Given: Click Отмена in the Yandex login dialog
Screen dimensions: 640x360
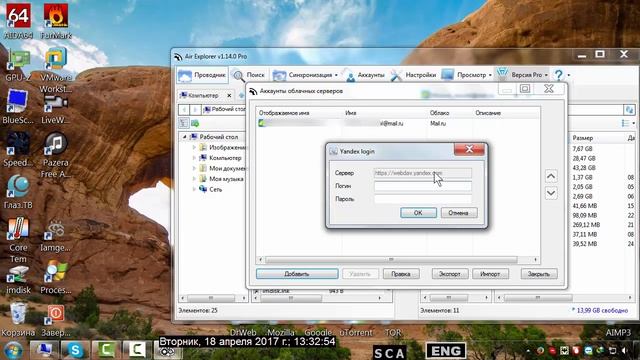Looking at the screenshot, I should click(459, 213).
